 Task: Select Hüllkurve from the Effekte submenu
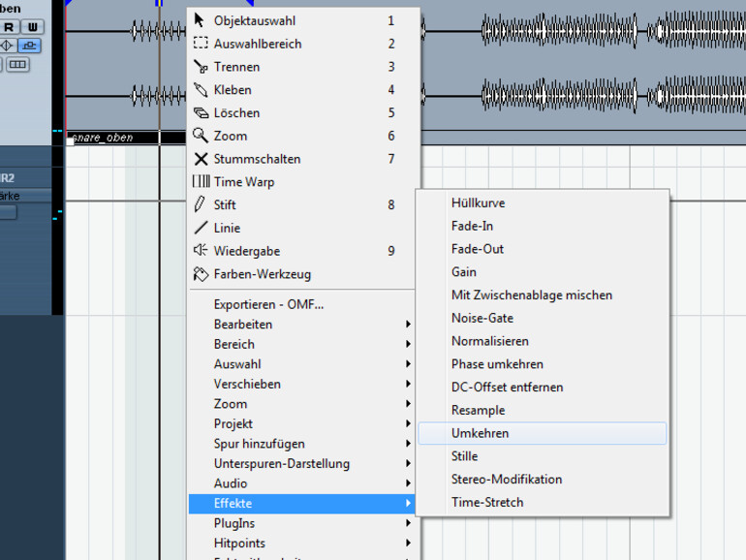[543, 203]
